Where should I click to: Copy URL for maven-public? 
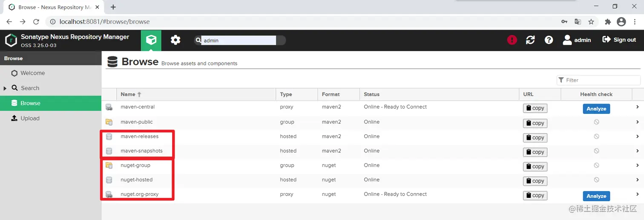[535, 123]
